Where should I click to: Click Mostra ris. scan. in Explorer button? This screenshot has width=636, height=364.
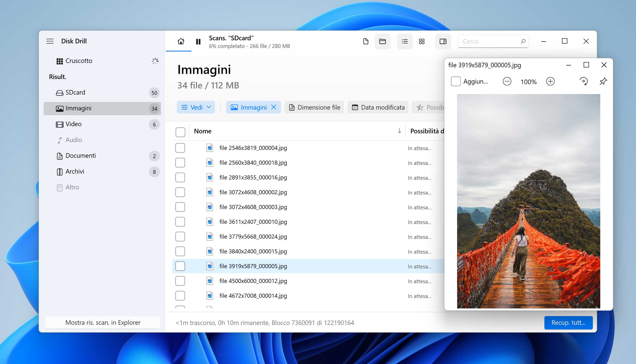coord(103,322)
